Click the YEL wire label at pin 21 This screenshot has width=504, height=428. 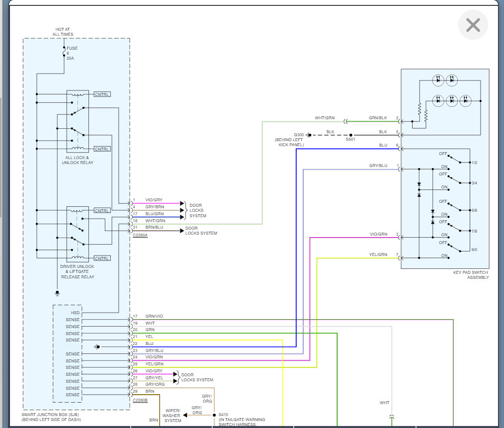click(x=149, y=337)
